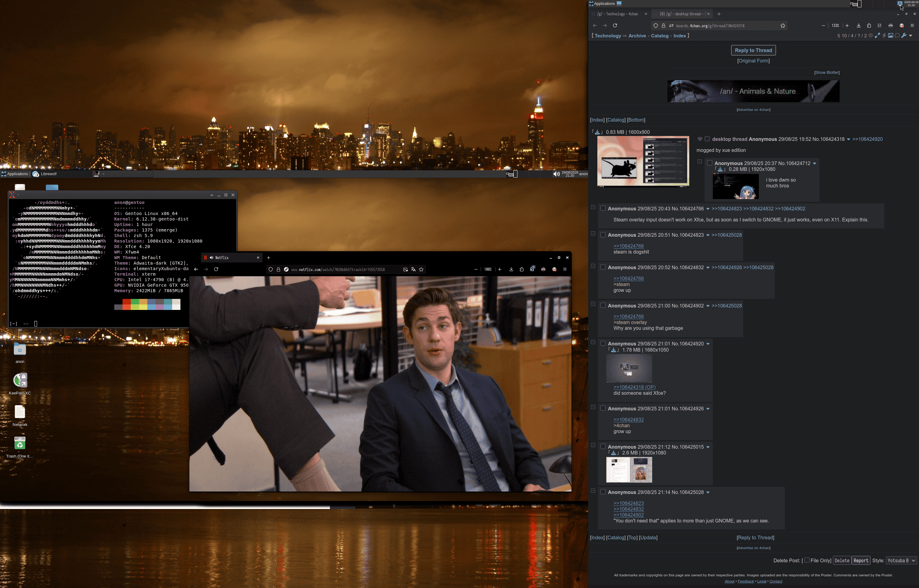Switch to the /g/ - Technology - 4chan tab
Image resolution: width=919 pixels, height=588 pixels.
tap(618, 14)
